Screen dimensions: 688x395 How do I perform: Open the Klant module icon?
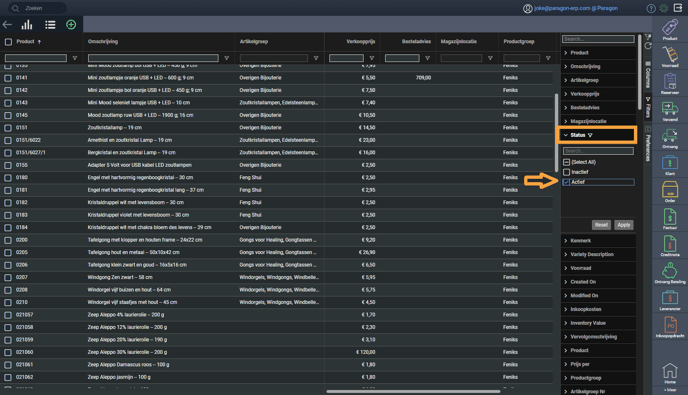pyautogui.click(x=670, y=162)
